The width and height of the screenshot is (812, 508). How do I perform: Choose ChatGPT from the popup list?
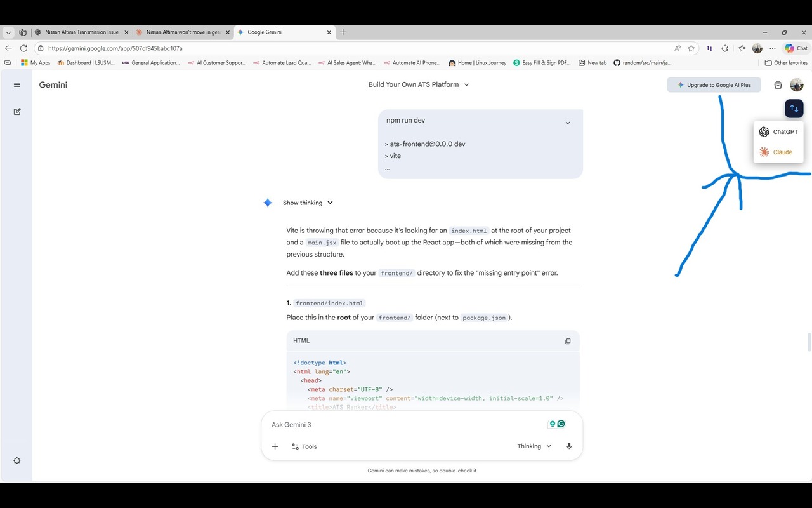(x=778, y=131)
